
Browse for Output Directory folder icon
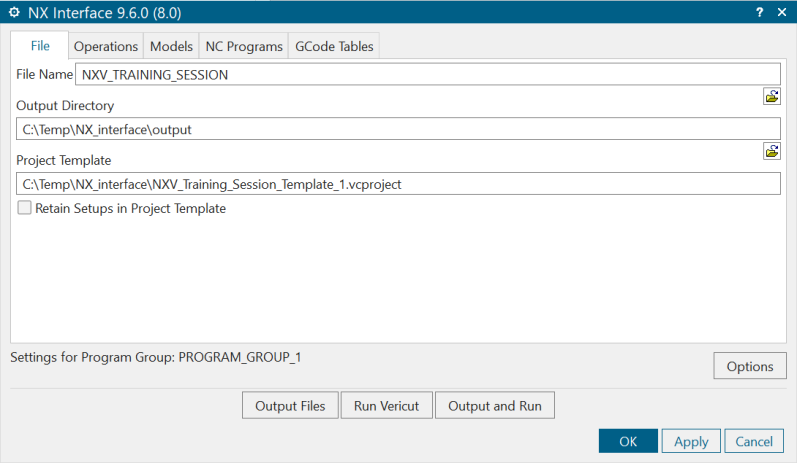[772, 96]
